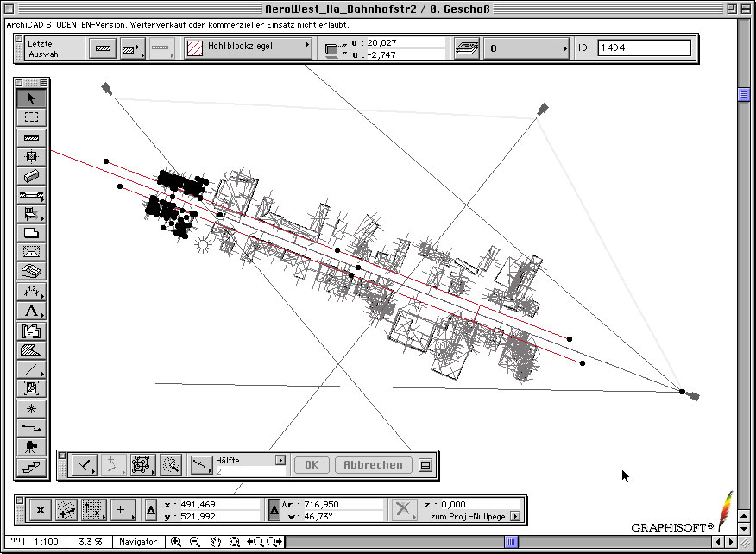756x554 pixels.
Task: Open the Navigator button in status bar
Action: pyautogui.click(x=138, y=542)
